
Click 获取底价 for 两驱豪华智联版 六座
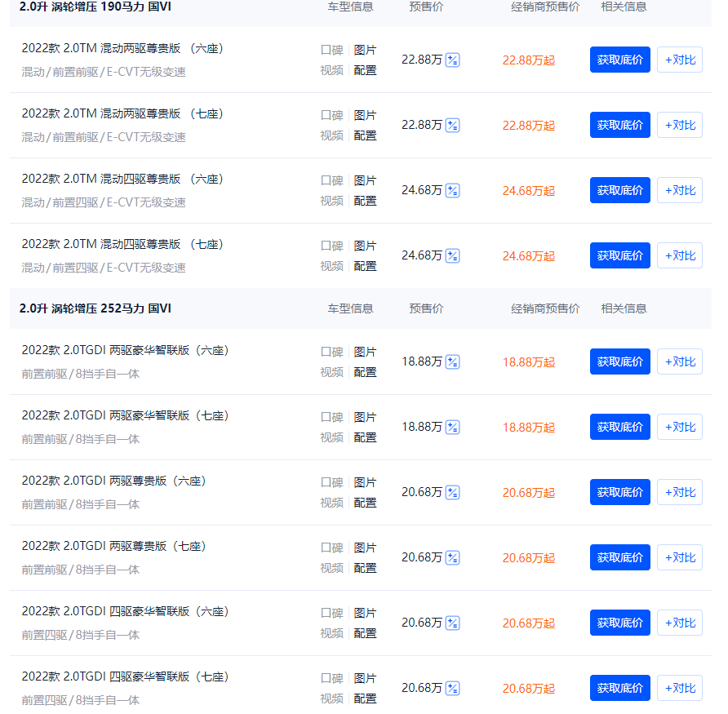[x=619, y=361]
